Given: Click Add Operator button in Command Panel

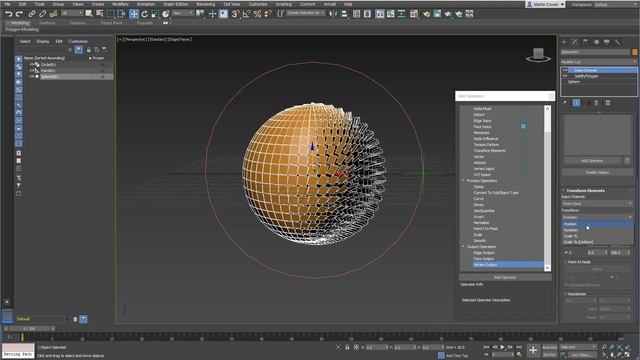Looking at the screenshot, I should point(592,160).
